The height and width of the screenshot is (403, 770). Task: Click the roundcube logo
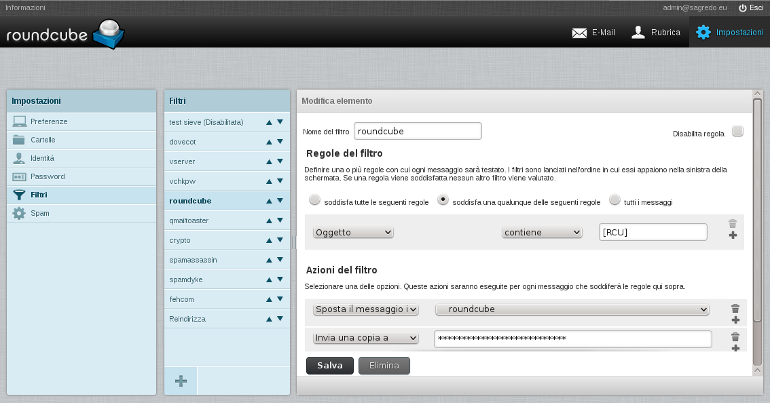(65, 34)
